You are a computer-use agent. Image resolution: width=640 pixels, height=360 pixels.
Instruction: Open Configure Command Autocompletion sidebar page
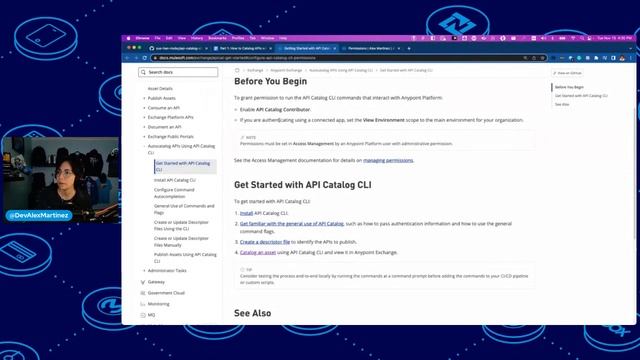(x=174, y=193)
